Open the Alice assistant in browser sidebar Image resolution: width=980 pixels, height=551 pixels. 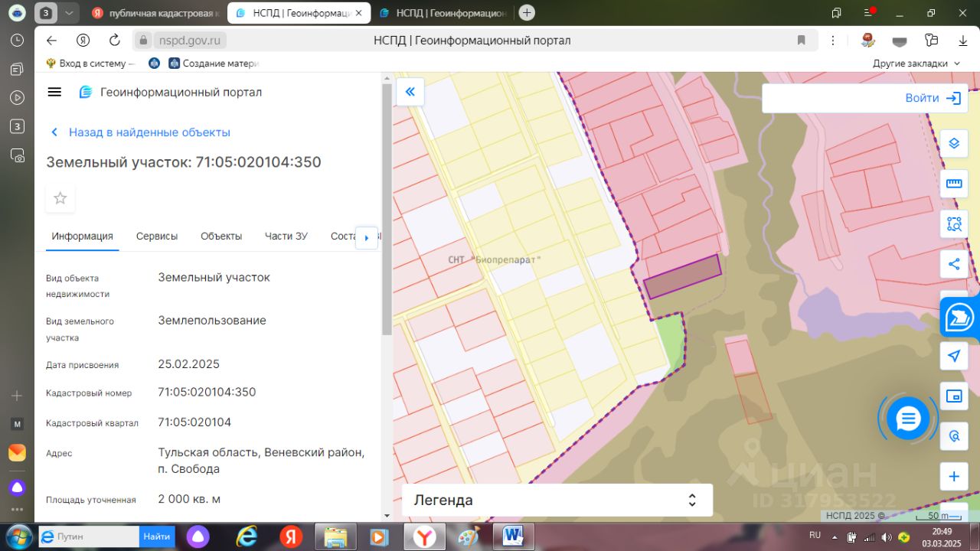[x=17, y=487]
